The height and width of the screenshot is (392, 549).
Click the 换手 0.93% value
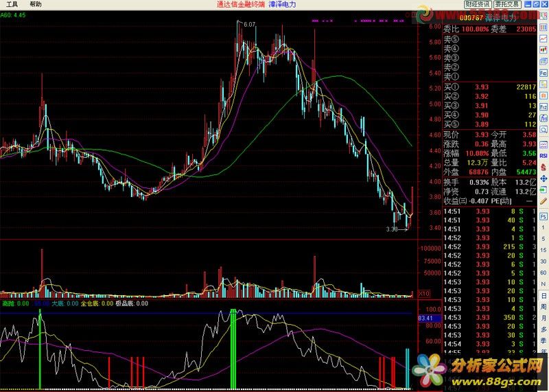click(x=479, y=182)
